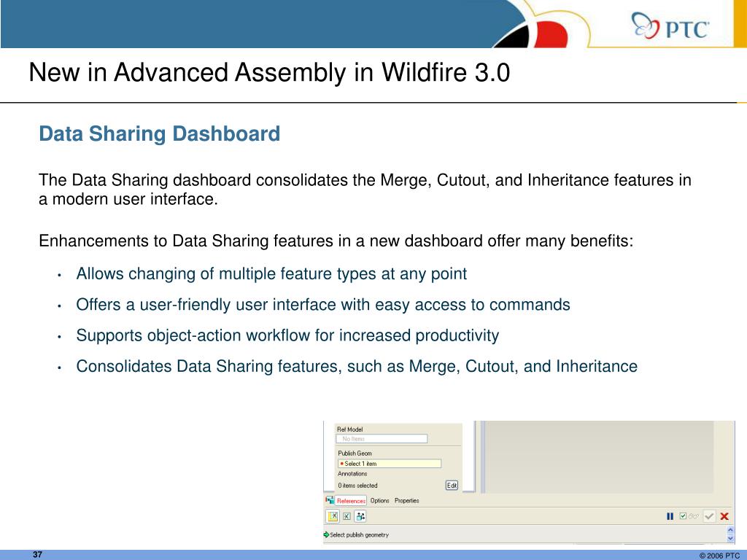Image resolution: width=747 pixels, height=560 pixels.
Task: Click the slide number 37
Action: pyautogui.click(x=38, y=554)
